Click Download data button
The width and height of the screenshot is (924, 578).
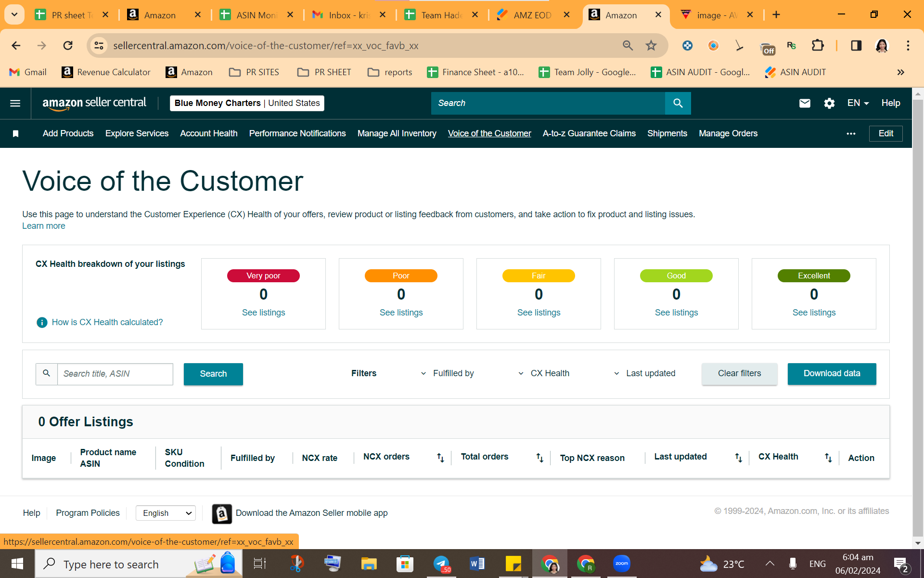[832, 374]
